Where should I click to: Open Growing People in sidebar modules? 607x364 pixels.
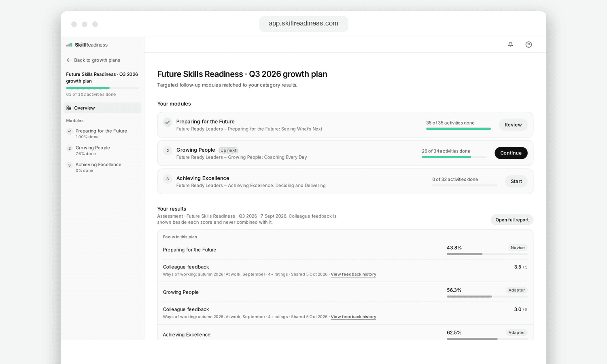(102, 150)
